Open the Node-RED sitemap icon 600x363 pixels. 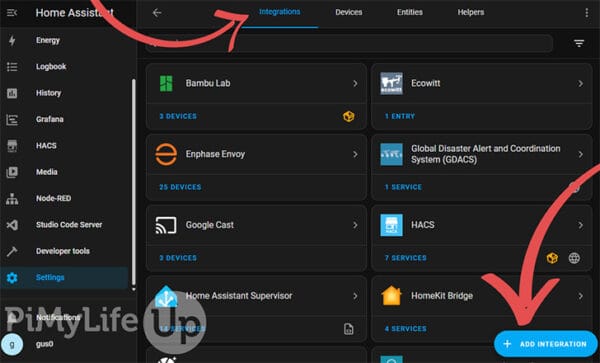[x=12, y=199]
